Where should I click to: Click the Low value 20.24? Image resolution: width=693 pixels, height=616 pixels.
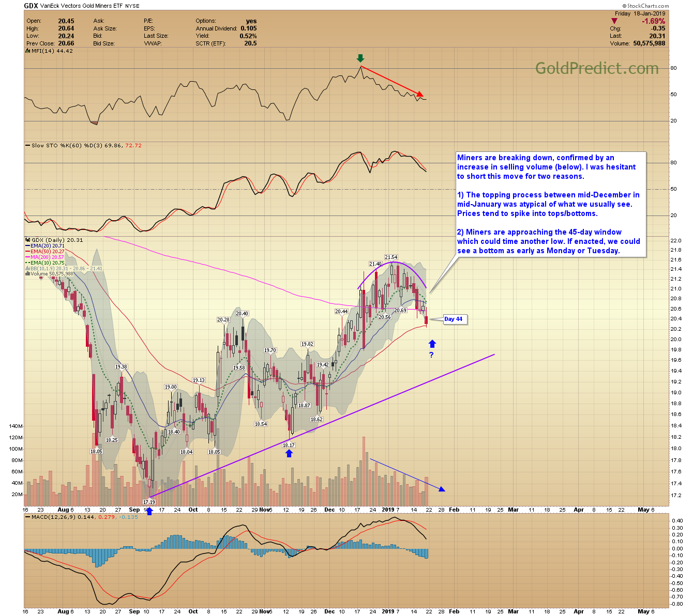[66, 36]
